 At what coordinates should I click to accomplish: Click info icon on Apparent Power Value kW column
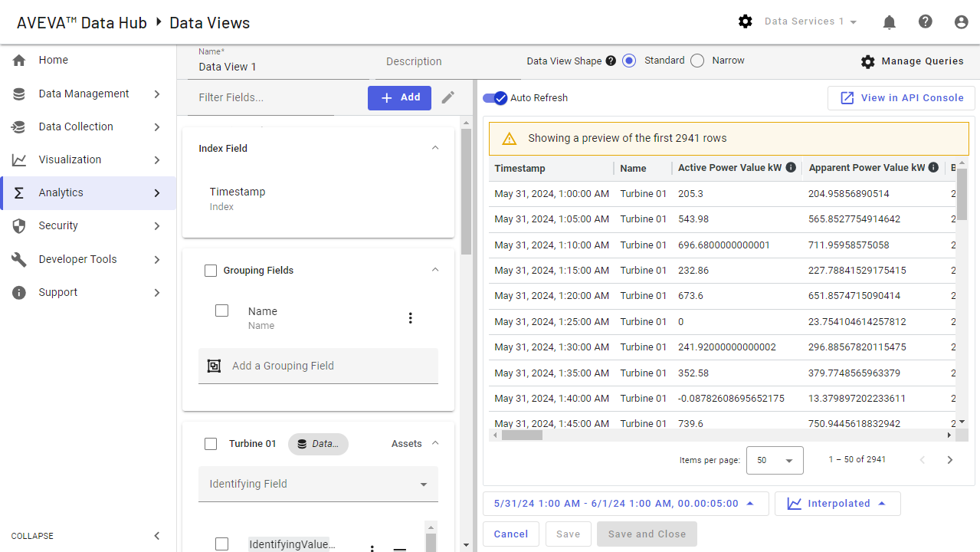click(x=933, y=168)
